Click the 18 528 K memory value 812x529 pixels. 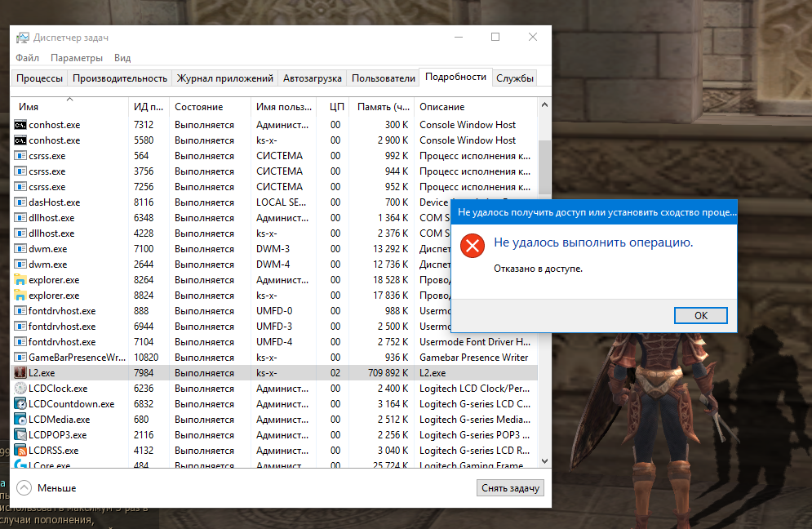point(390,280)
